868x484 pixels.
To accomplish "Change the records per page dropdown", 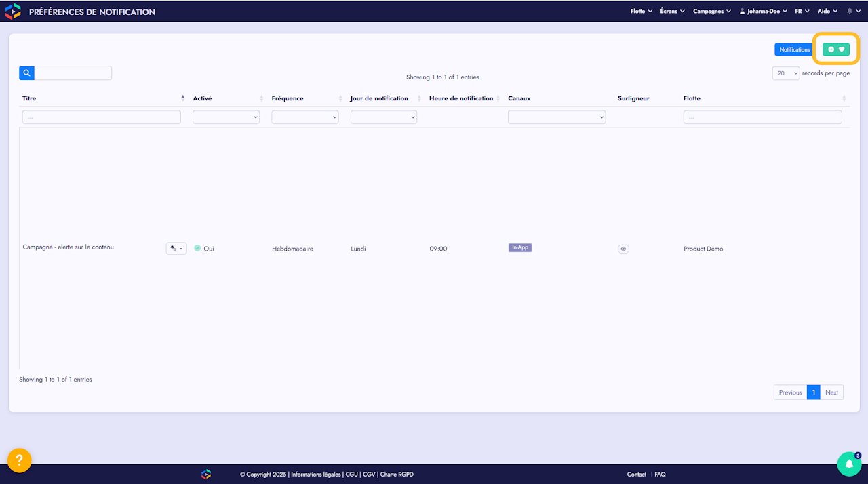I will click(x=786, y=73).
